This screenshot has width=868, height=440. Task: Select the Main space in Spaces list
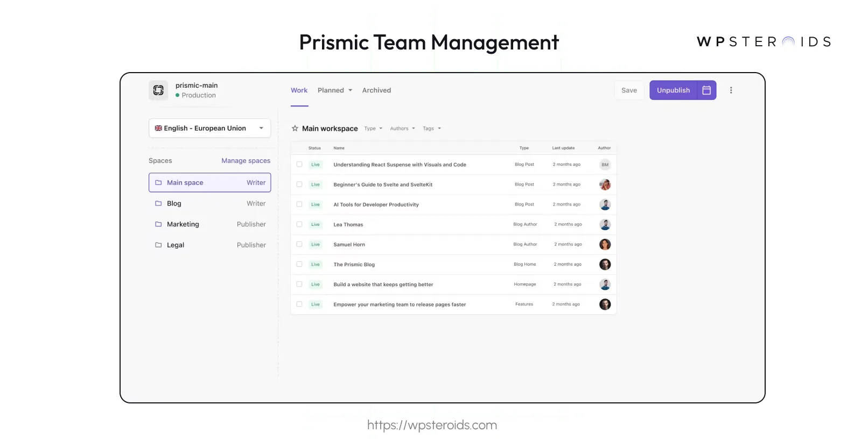[209, 183]
